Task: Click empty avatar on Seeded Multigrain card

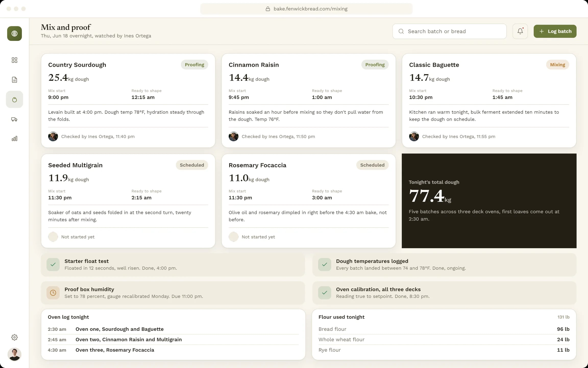Action: pyautogui.click(x=53, y=237)
